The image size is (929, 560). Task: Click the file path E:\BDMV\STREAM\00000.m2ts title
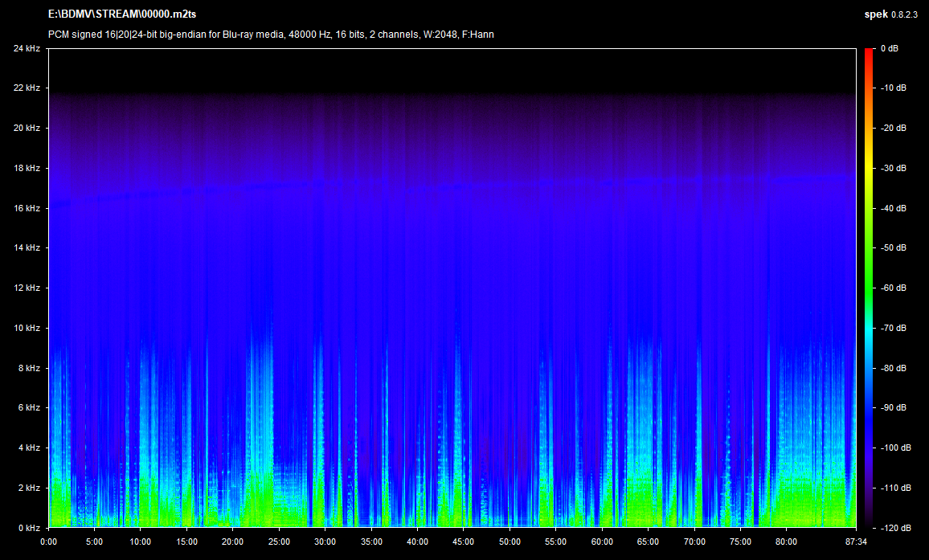coord(122,14)
